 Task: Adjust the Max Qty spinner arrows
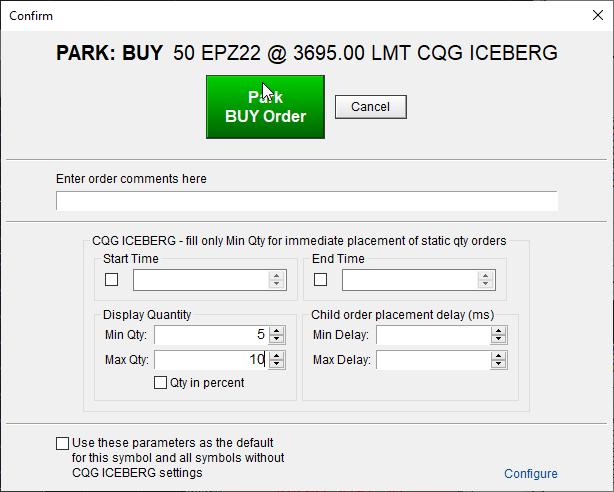pos(277,360)
